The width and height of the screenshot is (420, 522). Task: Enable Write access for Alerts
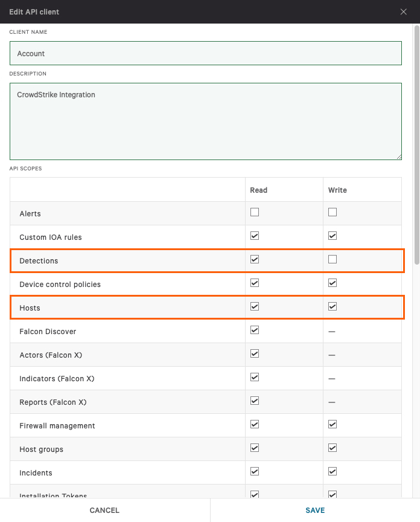[332, 212]
